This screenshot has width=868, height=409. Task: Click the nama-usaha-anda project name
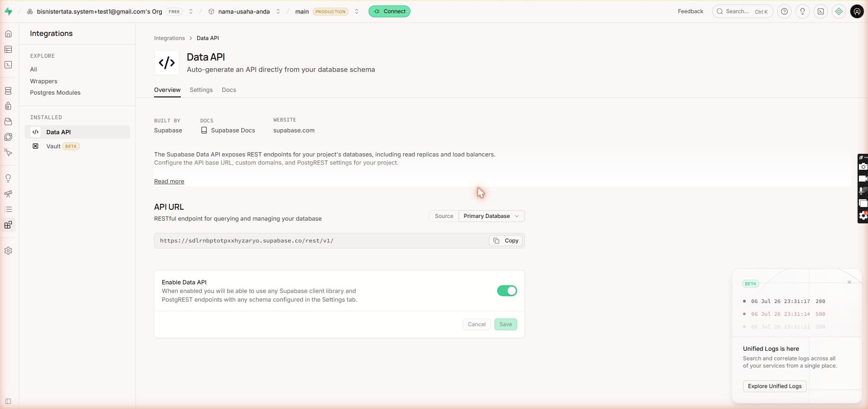coord(244,11)
